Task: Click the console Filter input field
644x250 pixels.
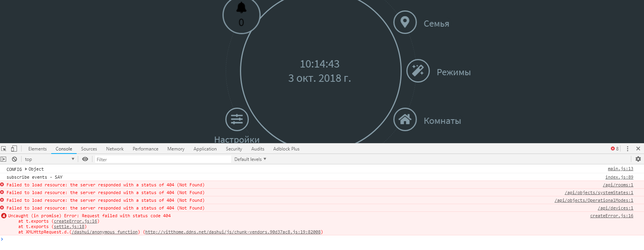Action: pos(162,159)
